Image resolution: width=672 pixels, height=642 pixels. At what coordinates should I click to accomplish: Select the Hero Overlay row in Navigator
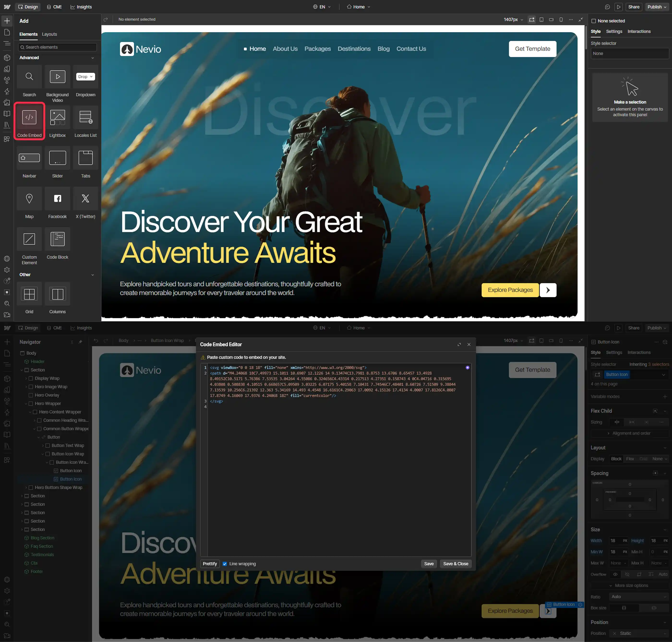click(47, 395)
